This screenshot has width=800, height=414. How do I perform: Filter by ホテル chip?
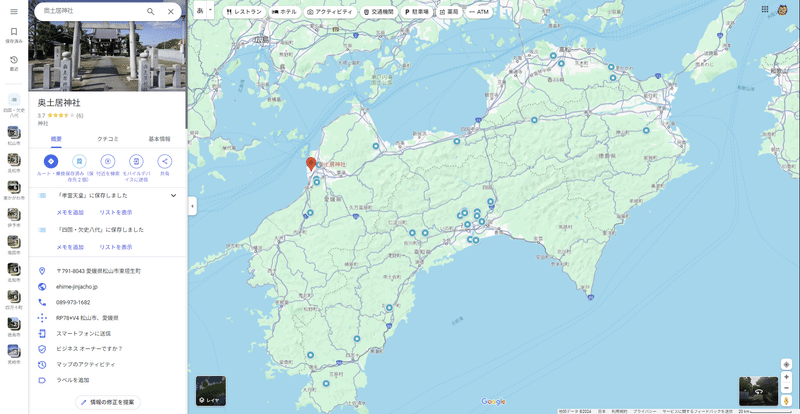[x=284, y=11]
